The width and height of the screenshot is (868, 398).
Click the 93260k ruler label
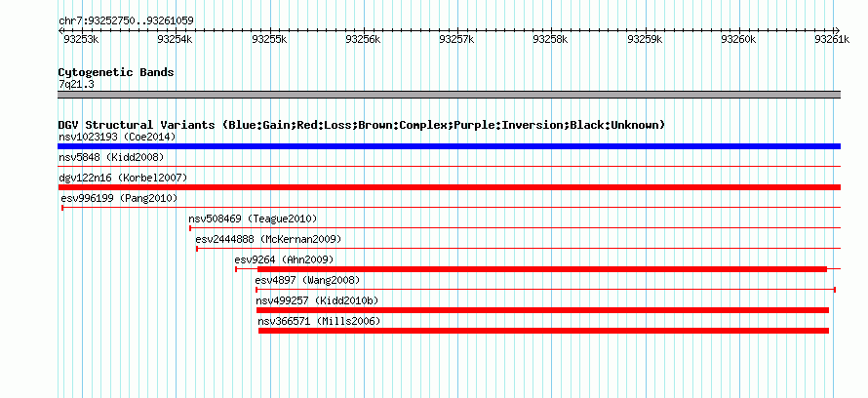[x=738, y=39]
